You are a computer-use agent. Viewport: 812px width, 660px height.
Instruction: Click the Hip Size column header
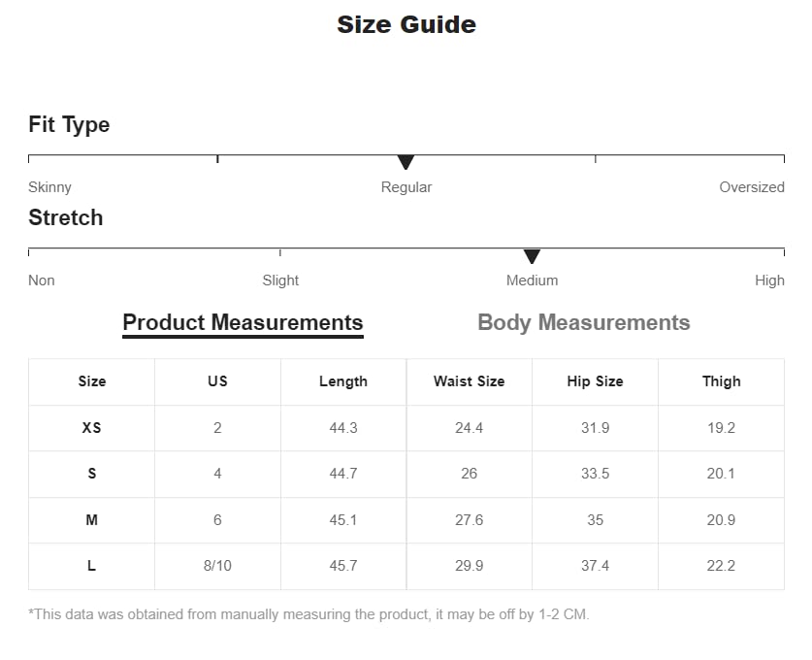click(595, 381)
